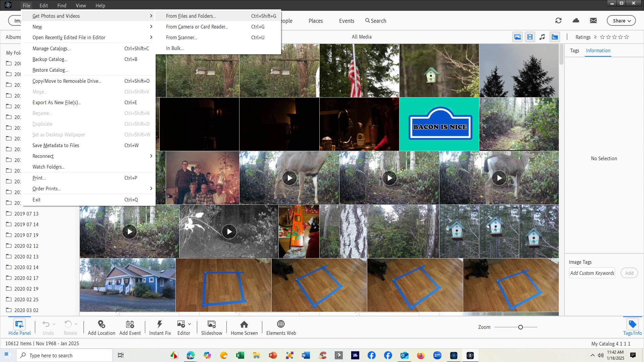
Task: Click the Sync refresh icon
Action: pyautogui.click(x=558, y=21)
